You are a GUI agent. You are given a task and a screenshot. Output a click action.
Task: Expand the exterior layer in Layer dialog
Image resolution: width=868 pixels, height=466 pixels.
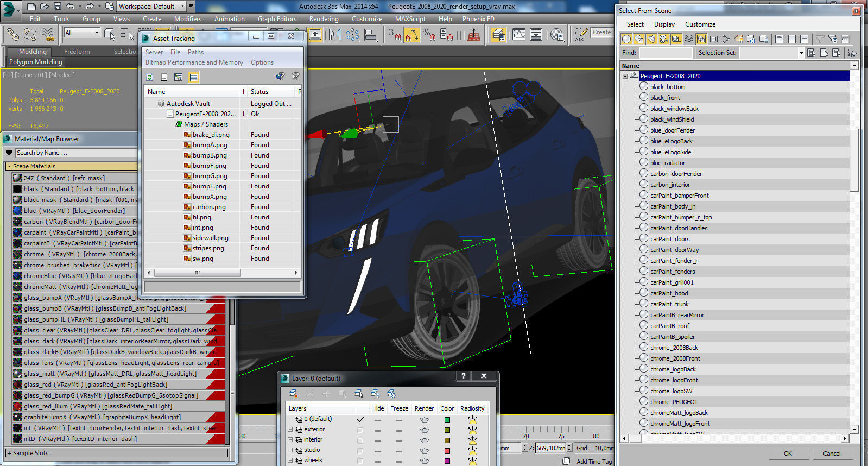290,430
